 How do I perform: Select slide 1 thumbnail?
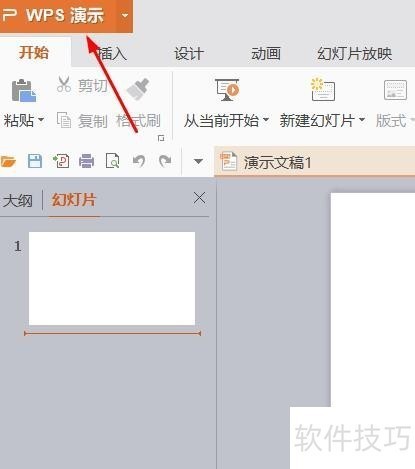[x=112, y=279]
